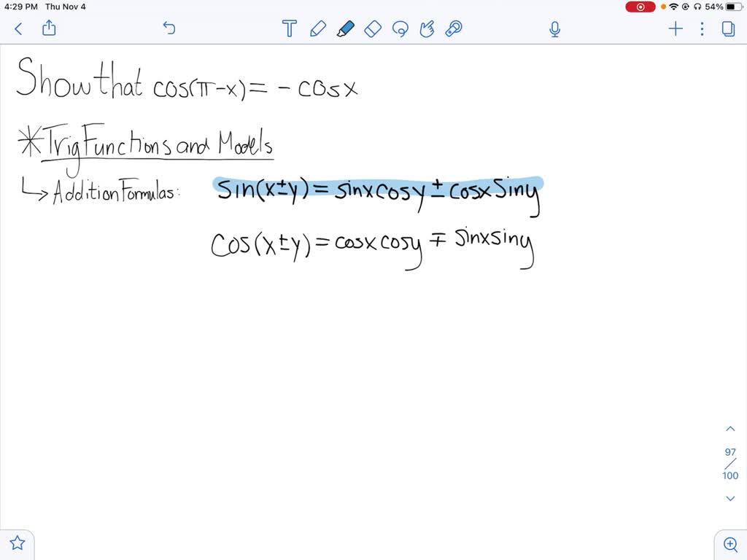Start an audio recording with the microphone
Screen dimensions: 747x560
554,28
